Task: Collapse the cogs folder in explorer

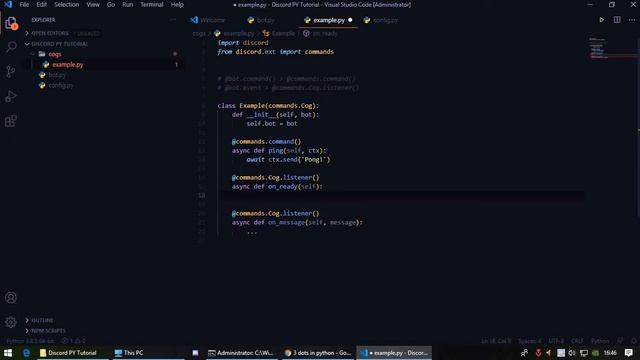Action: tap(55, 54)
